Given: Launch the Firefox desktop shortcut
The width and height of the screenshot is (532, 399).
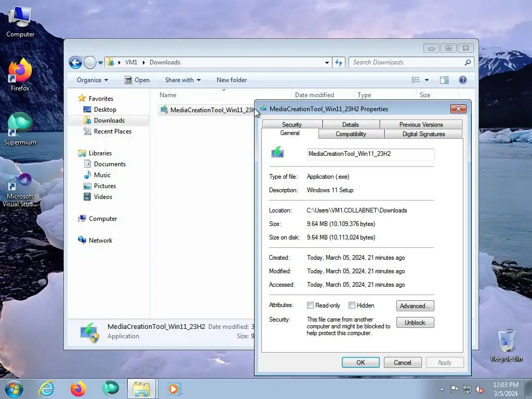Looking at the screenshot, I should coord(20,75).
